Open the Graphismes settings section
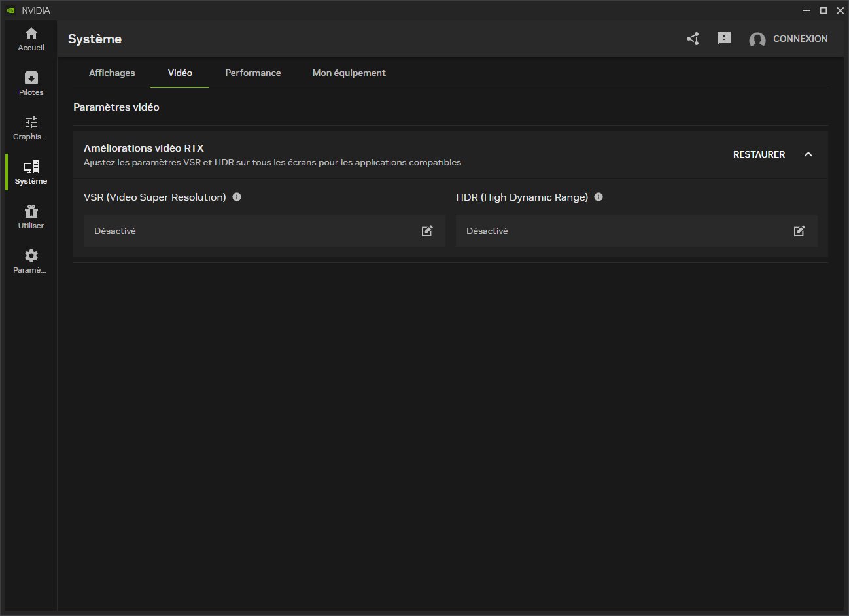The image size is (849, 616). 31,128
